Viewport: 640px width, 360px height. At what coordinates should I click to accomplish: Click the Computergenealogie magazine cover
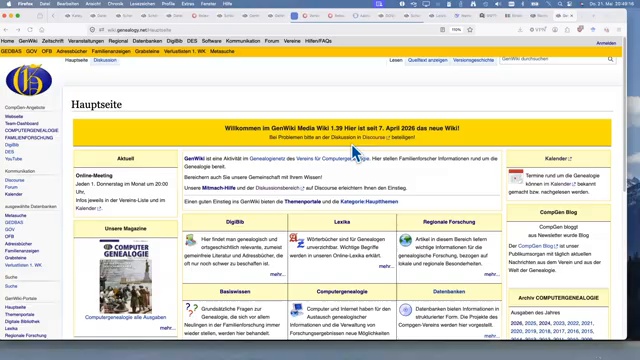pos(125,277)
